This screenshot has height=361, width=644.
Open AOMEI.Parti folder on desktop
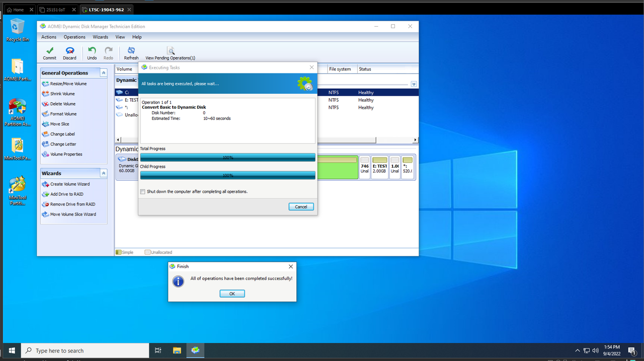tap(18, 70)
